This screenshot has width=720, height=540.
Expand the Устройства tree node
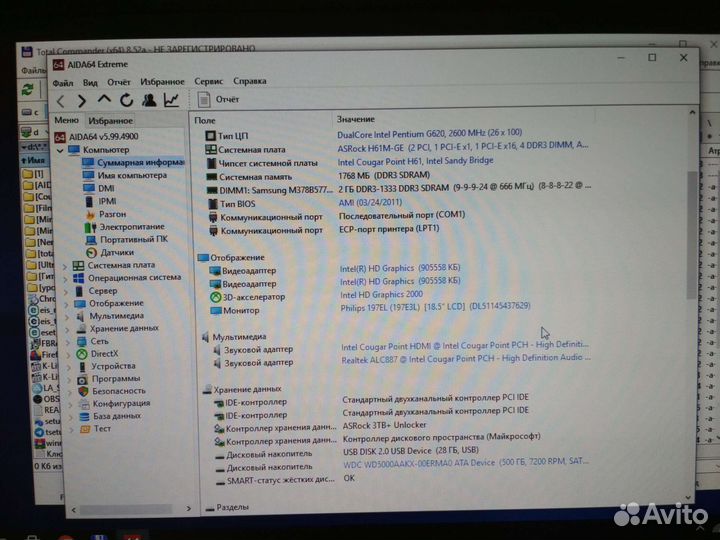pyautogui.click(x=69, y=367)
